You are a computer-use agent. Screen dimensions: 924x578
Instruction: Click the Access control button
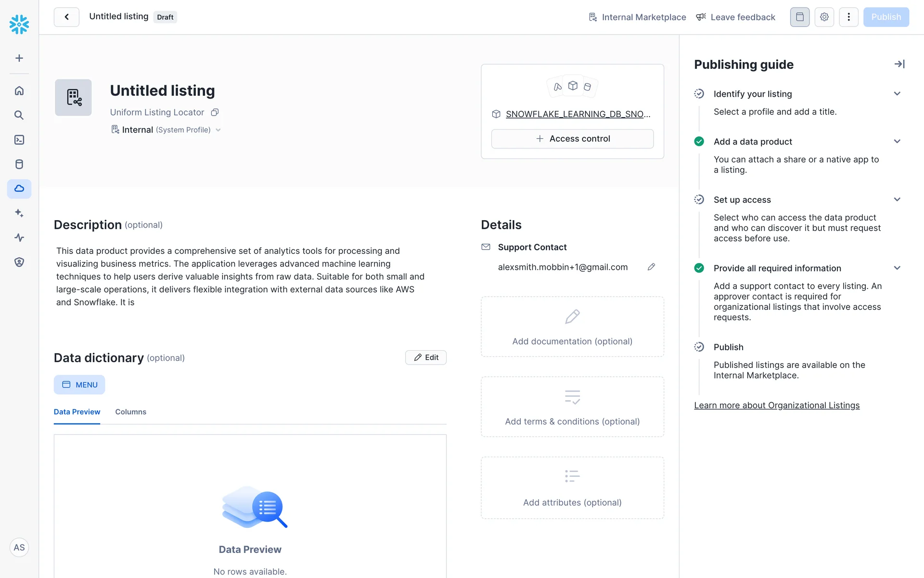coord(572,139)
